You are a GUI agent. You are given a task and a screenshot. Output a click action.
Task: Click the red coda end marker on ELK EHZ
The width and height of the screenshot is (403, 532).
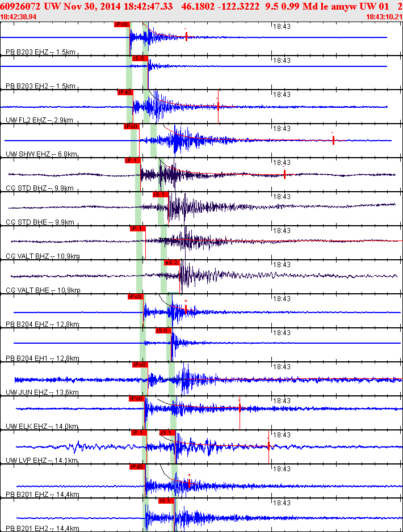coord(240,409)
